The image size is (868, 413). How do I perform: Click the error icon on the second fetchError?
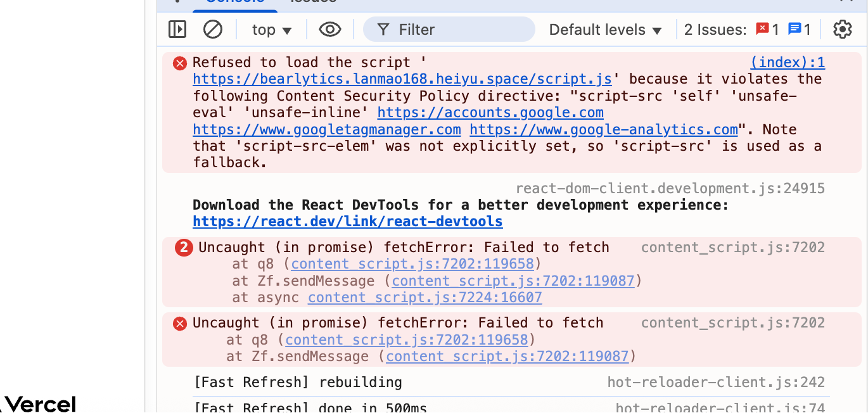[x=181, y=324]
